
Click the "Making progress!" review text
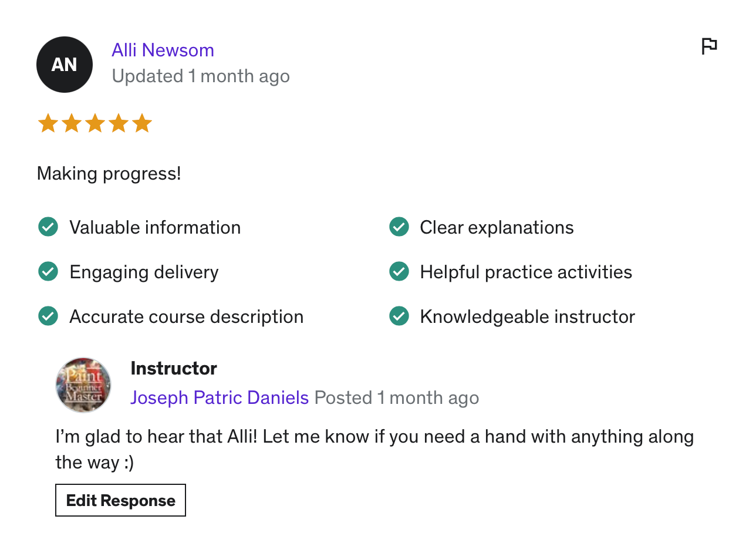pyautogui.click(x=109, y=174)
